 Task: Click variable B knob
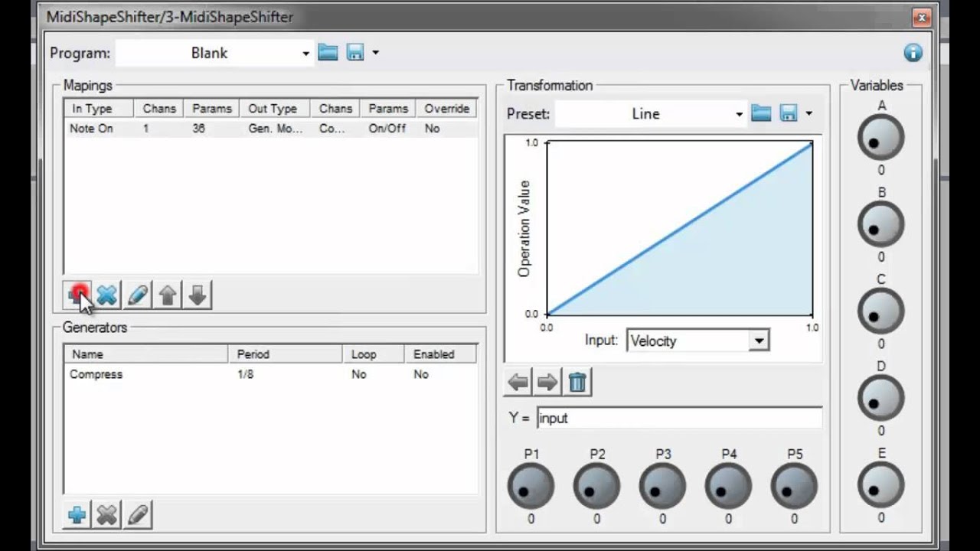click(881, 224)
